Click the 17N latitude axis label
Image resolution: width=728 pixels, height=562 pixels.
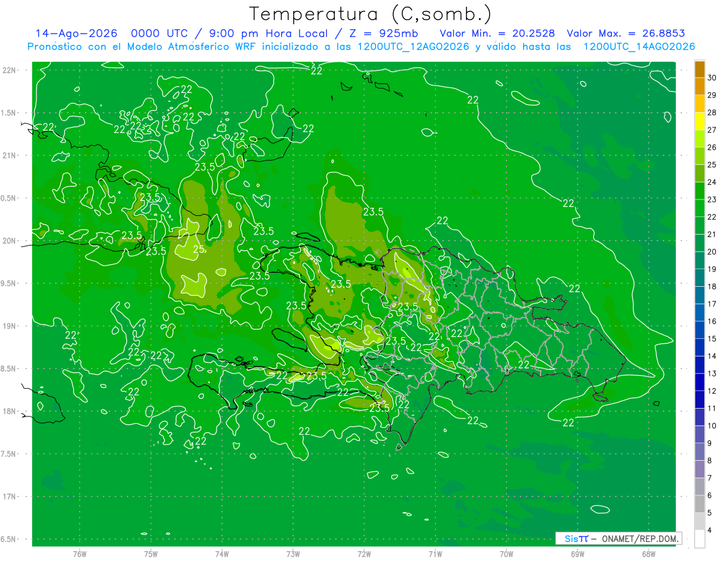click(10, 497)
